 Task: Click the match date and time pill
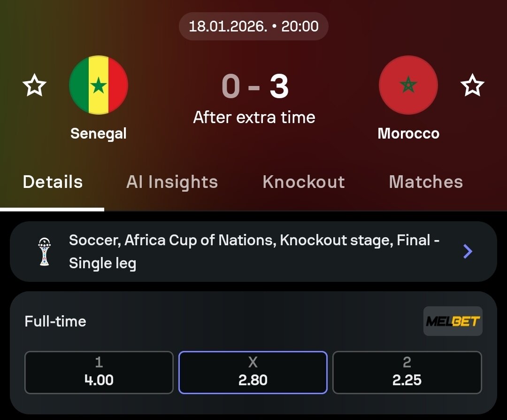click(253, 26)
